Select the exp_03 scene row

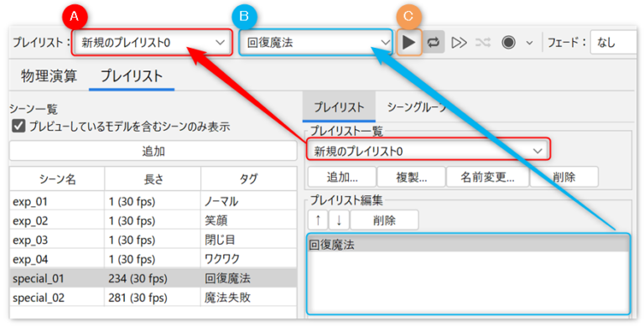click(153, 240)
